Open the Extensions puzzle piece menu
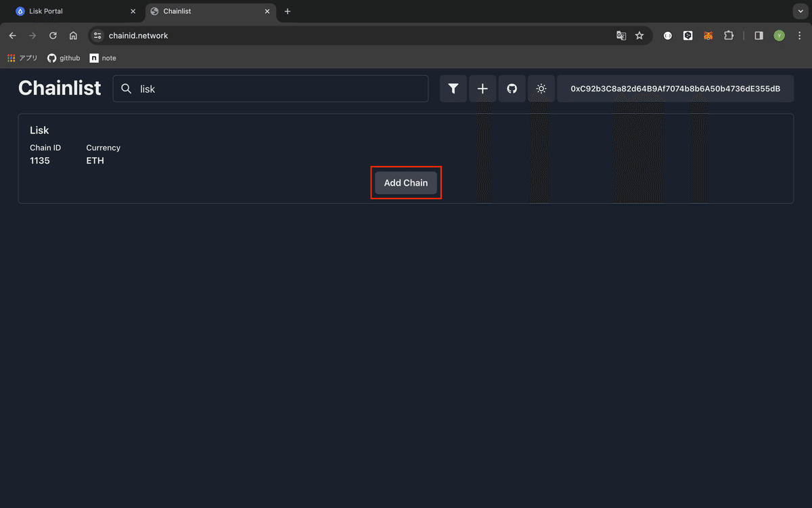The image size is (812, 508). 729,36
